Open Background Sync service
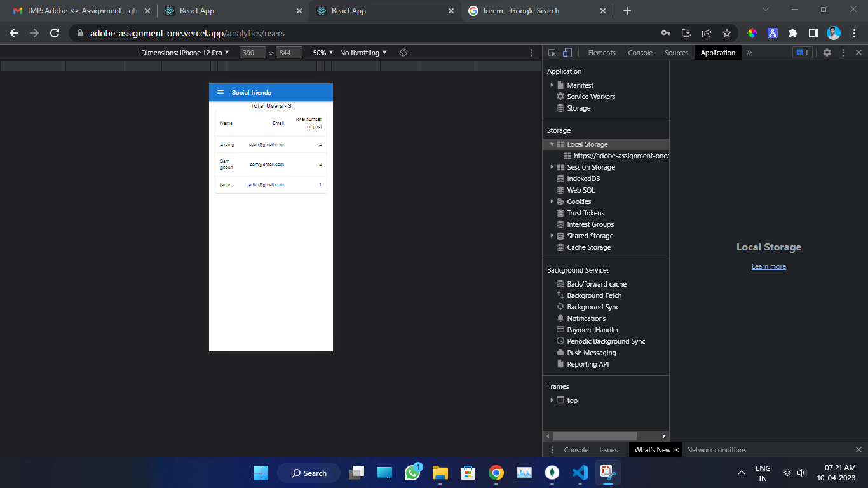The height and width of the screenshot is (488, 868). coord(593,307)
